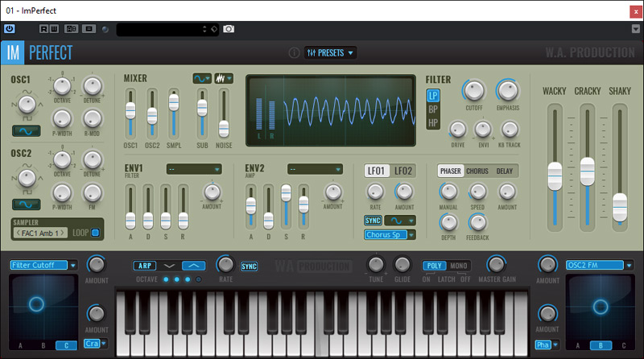
Task: Switch to the LFO2 tab
Action: click(x=403, y=171)
